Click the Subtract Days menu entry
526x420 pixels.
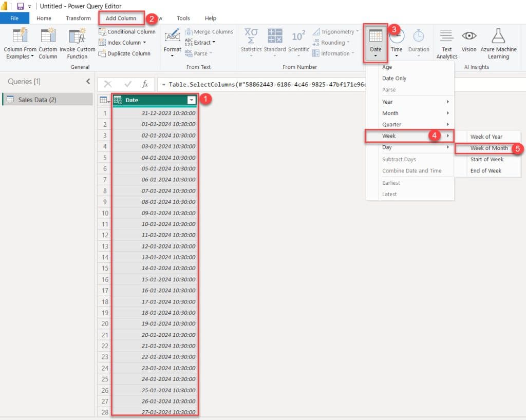399,160
